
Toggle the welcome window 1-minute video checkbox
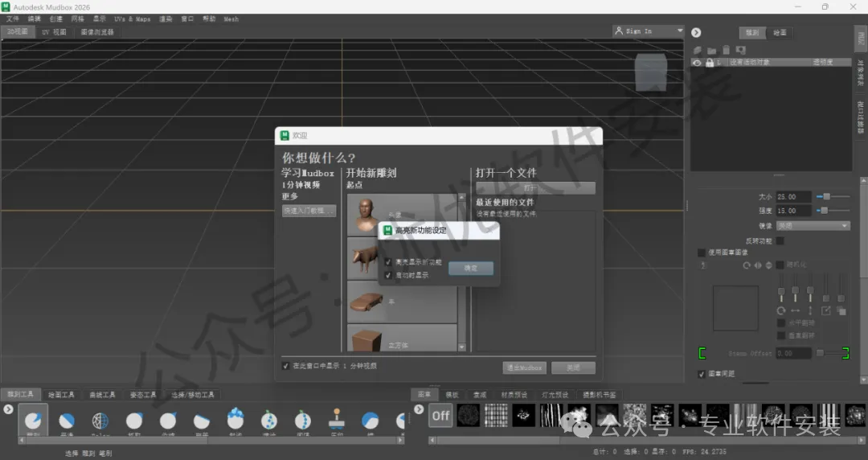click(285, 366)
